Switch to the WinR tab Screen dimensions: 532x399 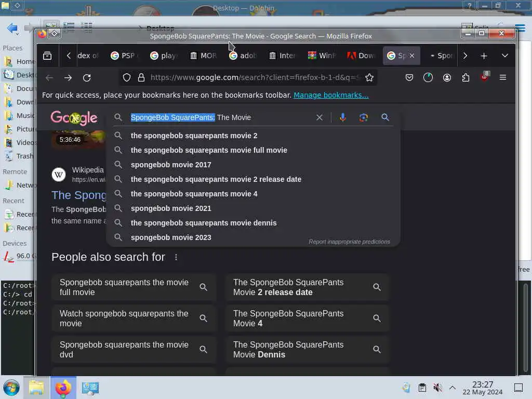coord(321,56)
